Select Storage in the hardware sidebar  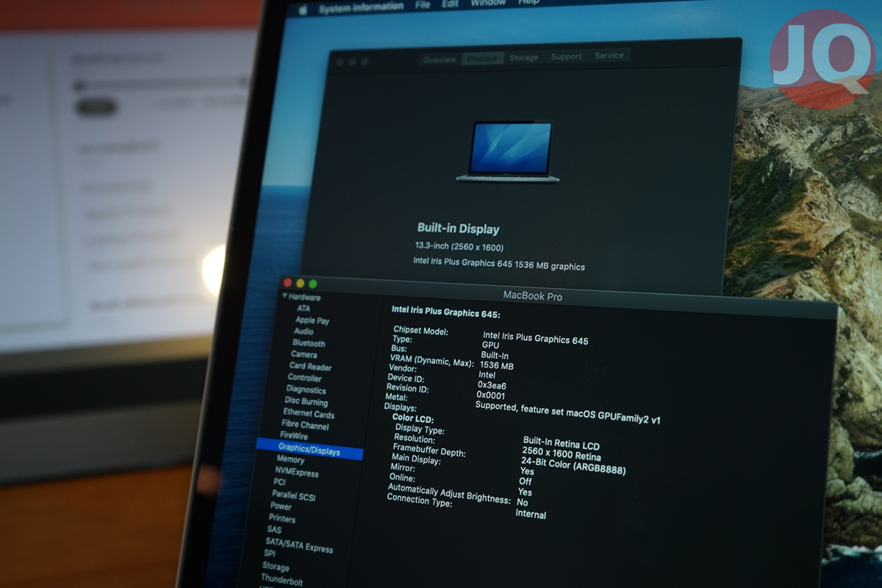click(276, 566)
